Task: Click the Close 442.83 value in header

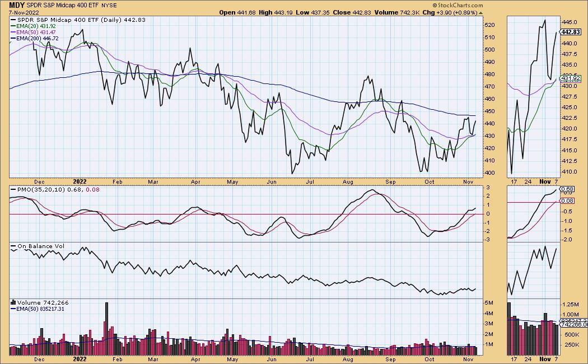Action: point(352,12)
